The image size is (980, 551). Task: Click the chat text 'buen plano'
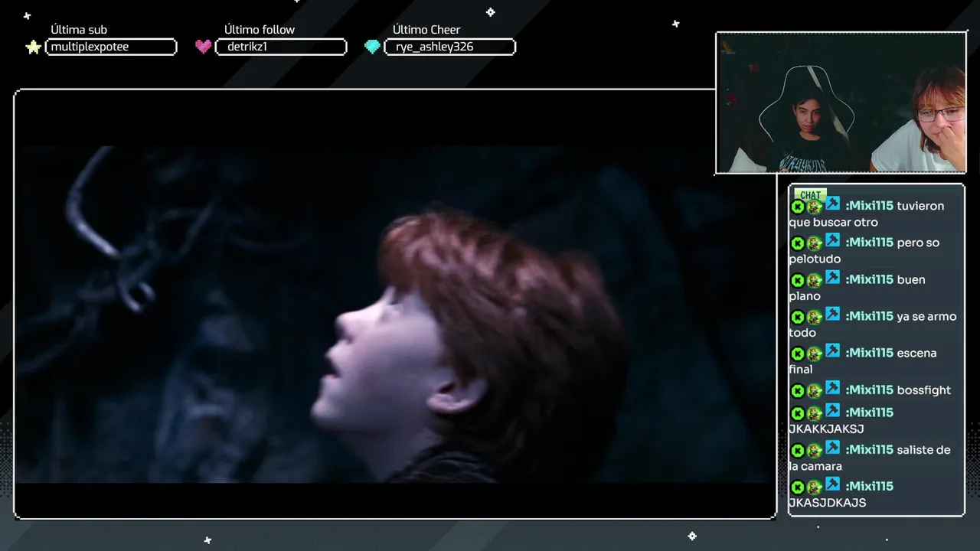(857, 288)
